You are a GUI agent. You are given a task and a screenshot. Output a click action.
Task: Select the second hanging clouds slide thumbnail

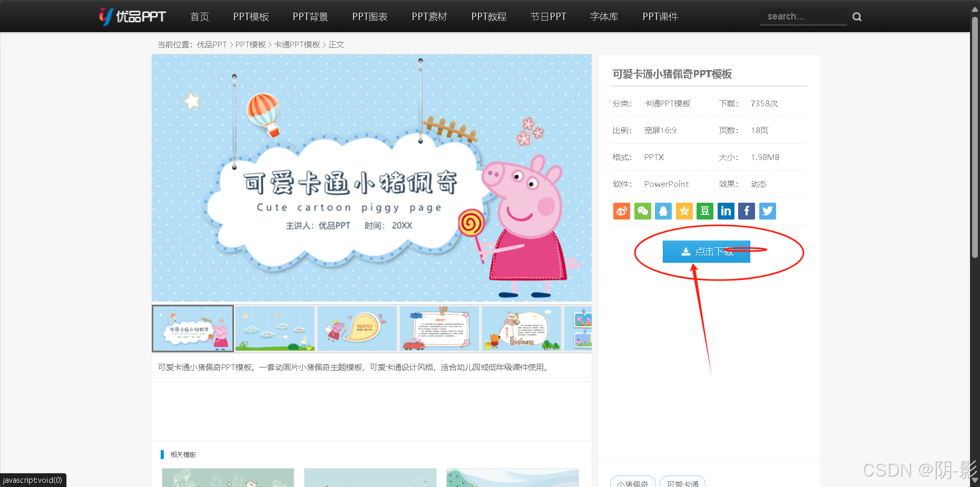click(x=275, y=329)
